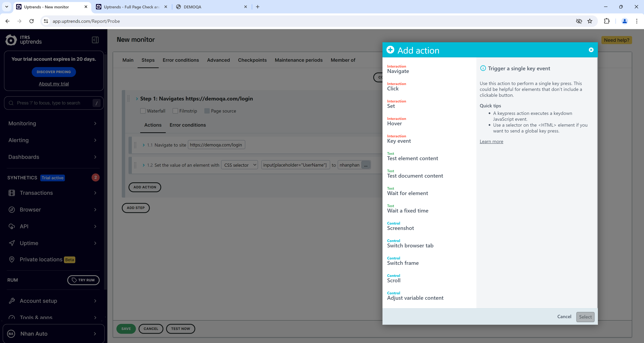This screenshot has width=644, height=343.
Task: Bookmark this page with the star icon
Action: tap(590, 21)
